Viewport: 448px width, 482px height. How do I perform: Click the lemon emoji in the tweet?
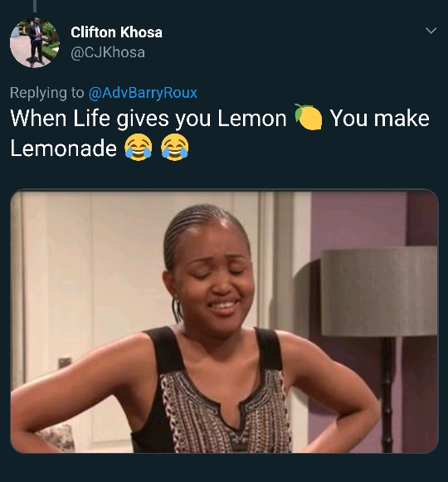coord(309,117)
